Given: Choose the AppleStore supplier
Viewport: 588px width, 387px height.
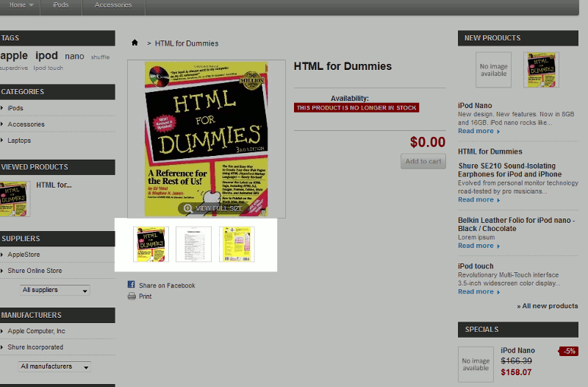Looking at the screenshot, I should click(x=24, y=255).
